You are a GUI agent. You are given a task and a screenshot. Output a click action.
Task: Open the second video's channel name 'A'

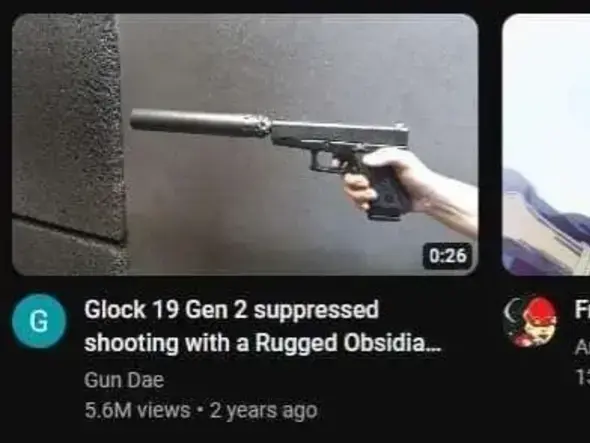(582, 349)
